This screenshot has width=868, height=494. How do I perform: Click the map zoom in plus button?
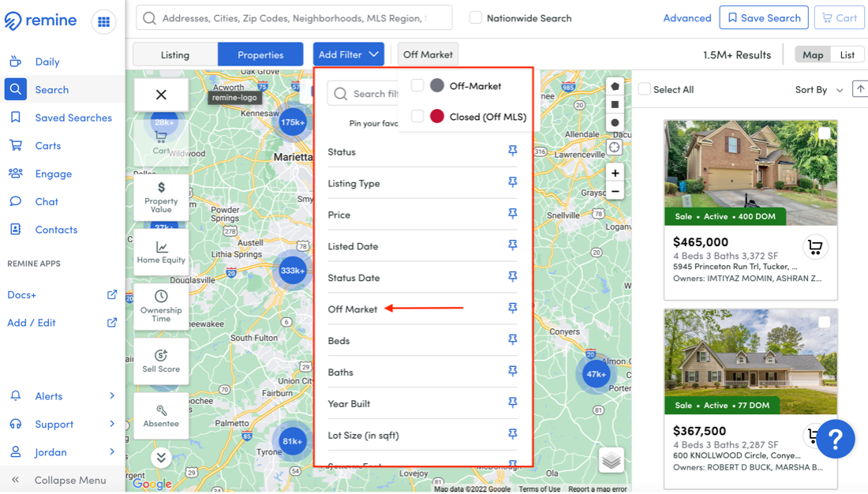click(615, 173)
